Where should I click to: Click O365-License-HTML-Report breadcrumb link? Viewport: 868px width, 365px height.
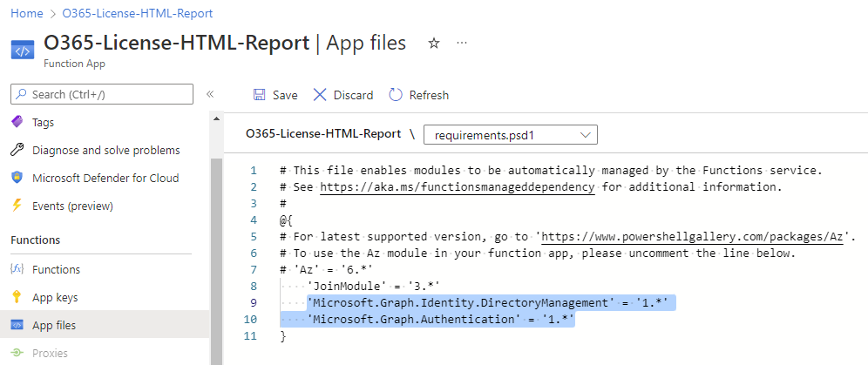coord(138,13)
